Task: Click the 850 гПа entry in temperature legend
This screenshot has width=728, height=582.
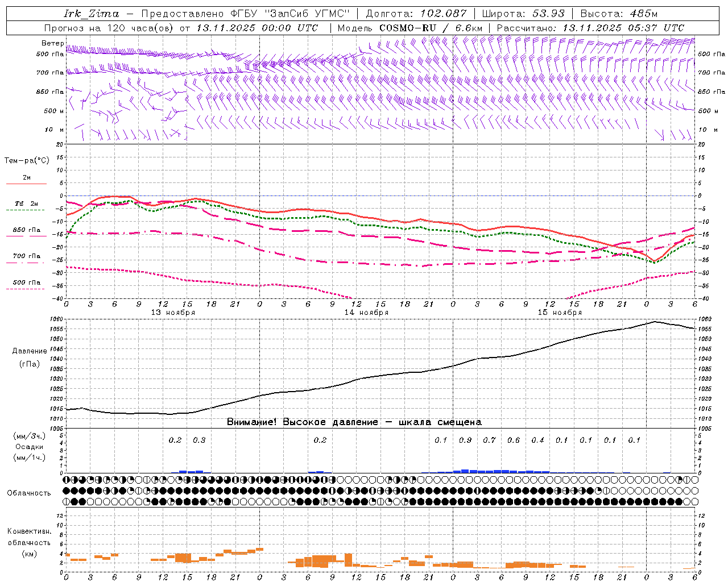Action: coord(27,230)
